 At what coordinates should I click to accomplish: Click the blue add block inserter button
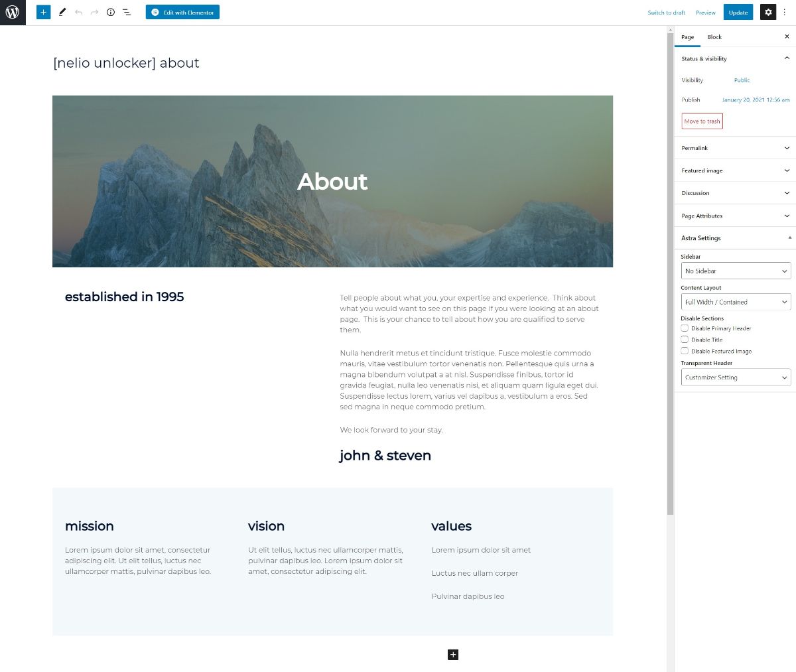click(x=43, y=12)
